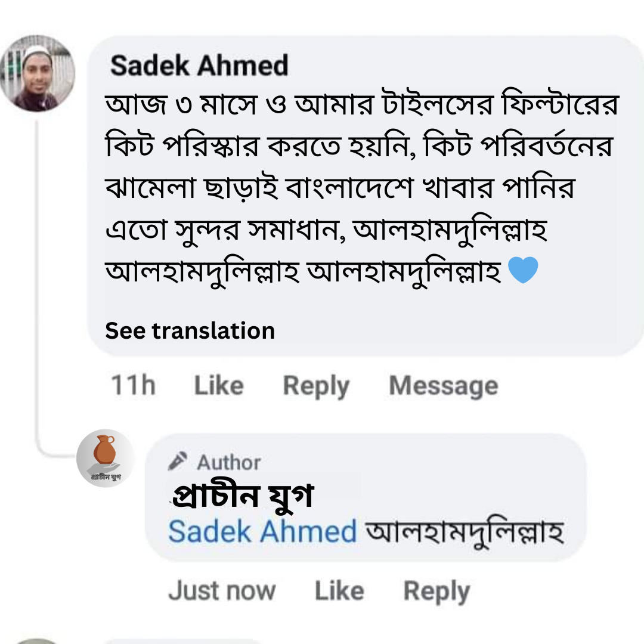Click the pencil icon beside Author

177,461
